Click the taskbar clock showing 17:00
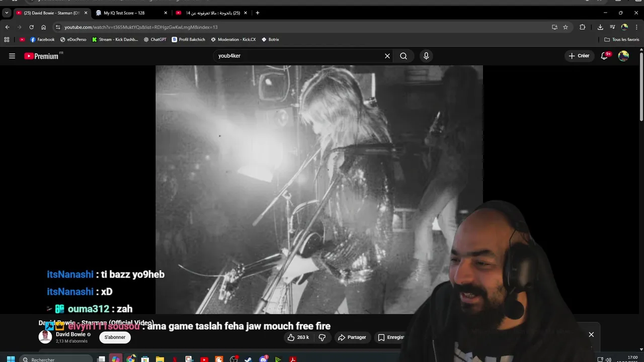Viewport: 644px width, 362px height. pyautogui.click(x=633, y=358)
